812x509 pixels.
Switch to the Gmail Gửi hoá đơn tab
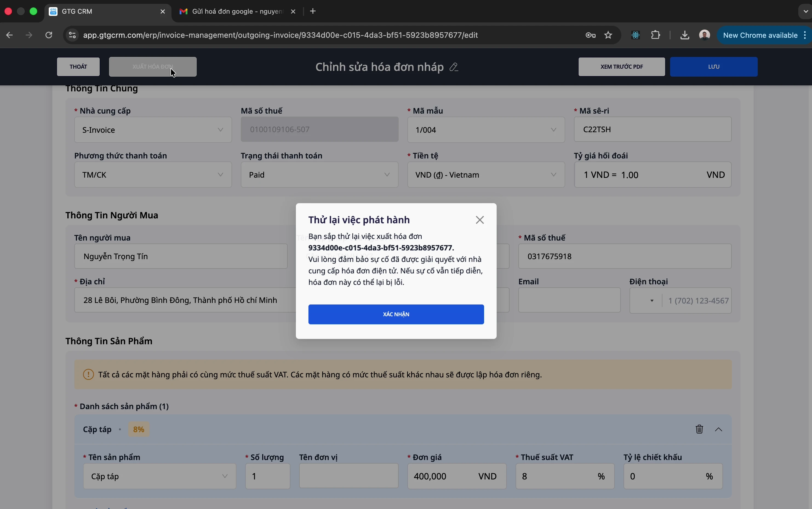click(x=233, y=11)
